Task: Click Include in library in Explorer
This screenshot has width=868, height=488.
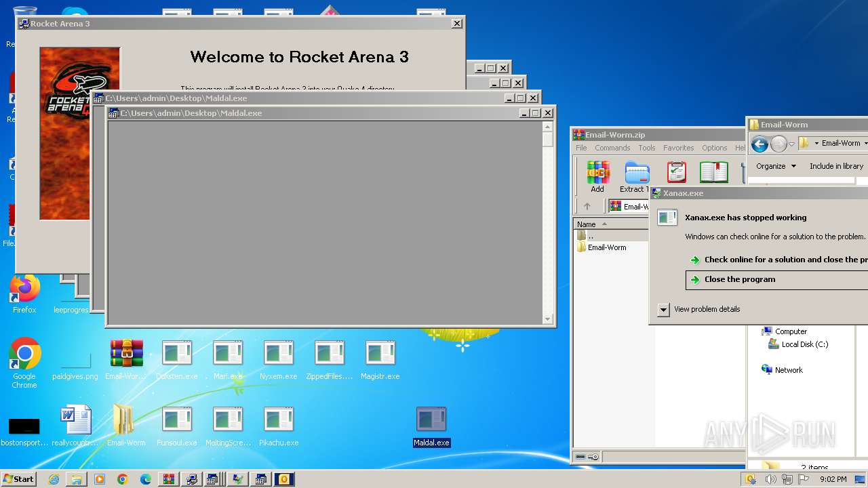Action: click(836, 166)
